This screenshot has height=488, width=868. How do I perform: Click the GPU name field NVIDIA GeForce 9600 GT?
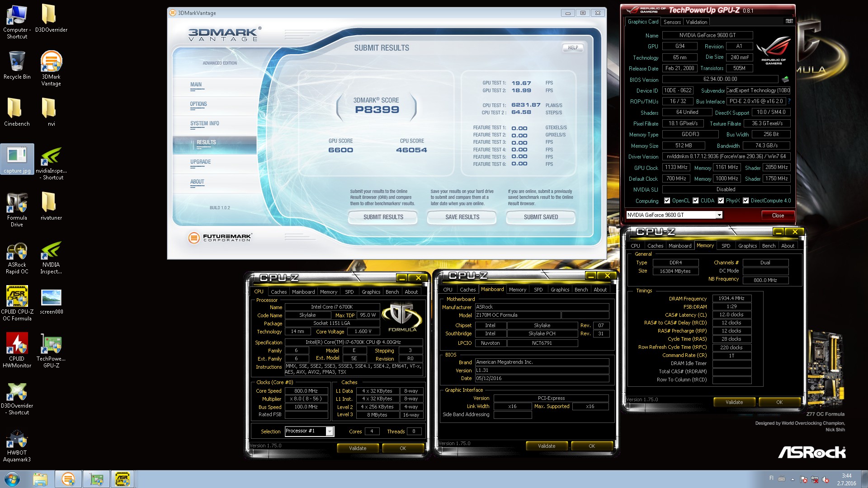707,35
